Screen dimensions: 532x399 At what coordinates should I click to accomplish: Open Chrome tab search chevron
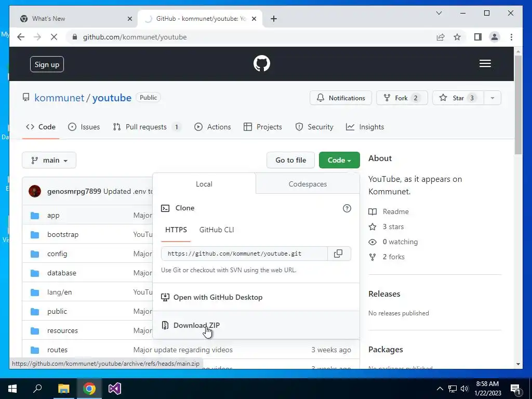pyautogui.click(x=438, y=13)
